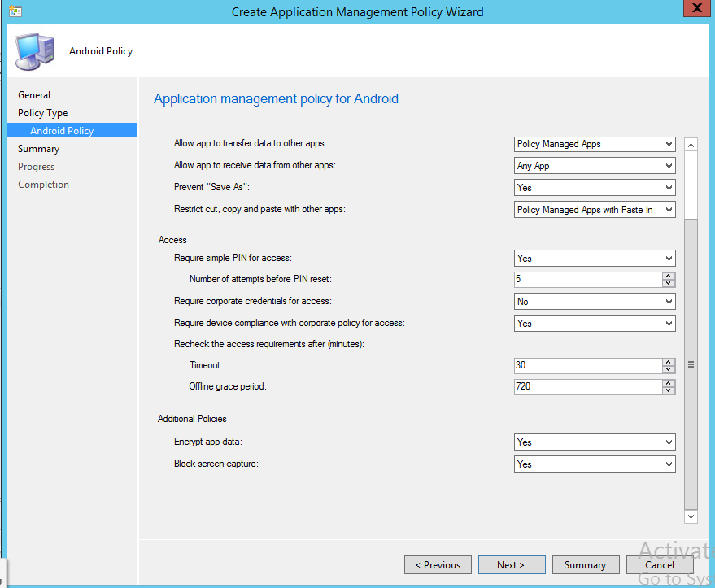Click the Android Policy computer icon in header
The height and width of the screenshot is (588, 715).
click(34, 50)
